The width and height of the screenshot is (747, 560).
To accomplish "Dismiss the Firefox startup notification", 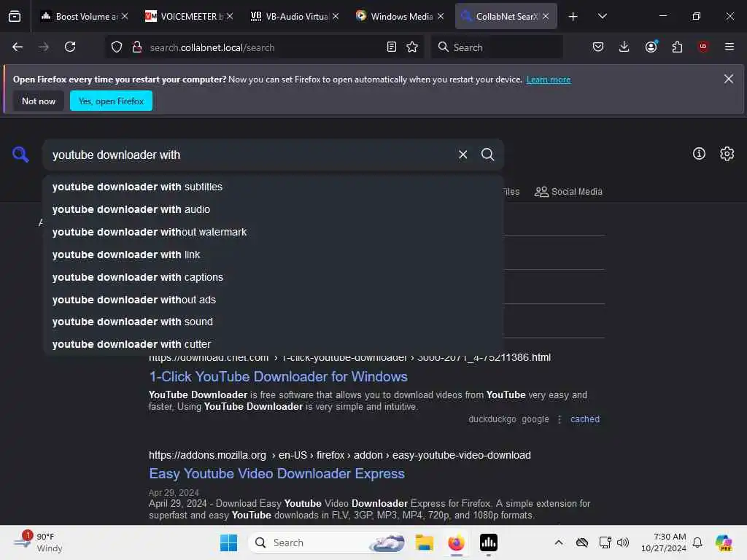I will (x=729, y=79).
